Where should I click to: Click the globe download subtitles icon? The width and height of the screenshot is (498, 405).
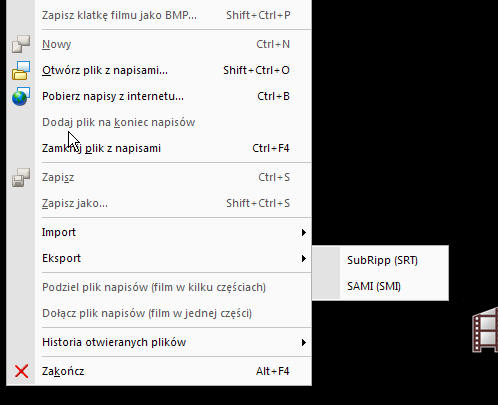(x=21, y=96)
